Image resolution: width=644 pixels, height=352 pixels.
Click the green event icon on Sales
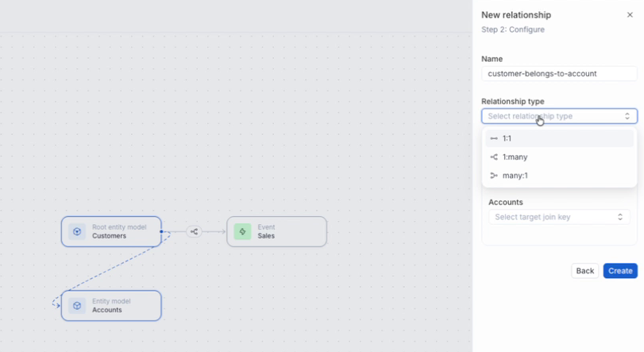[242, 232]
